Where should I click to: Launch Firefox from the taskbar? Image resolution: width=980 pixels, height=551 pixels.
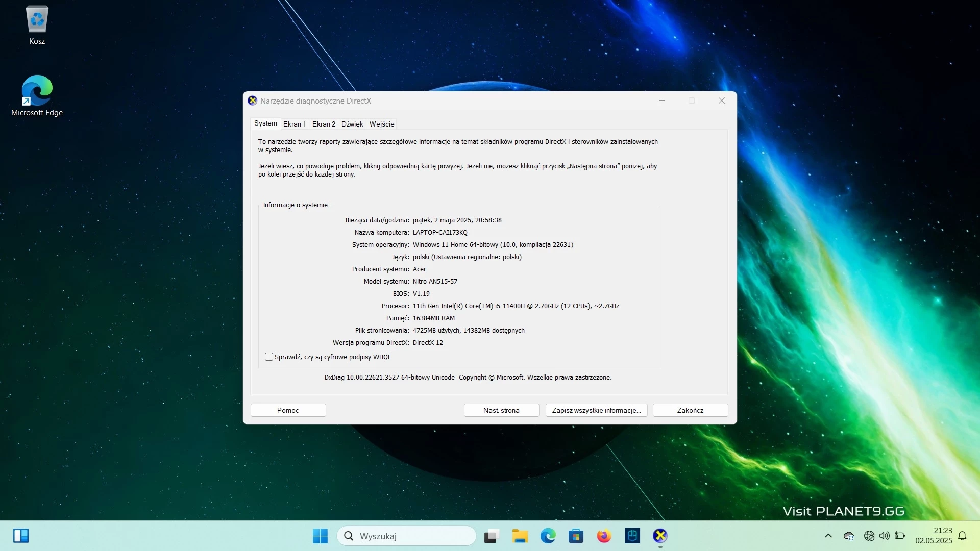coord(604,536)
